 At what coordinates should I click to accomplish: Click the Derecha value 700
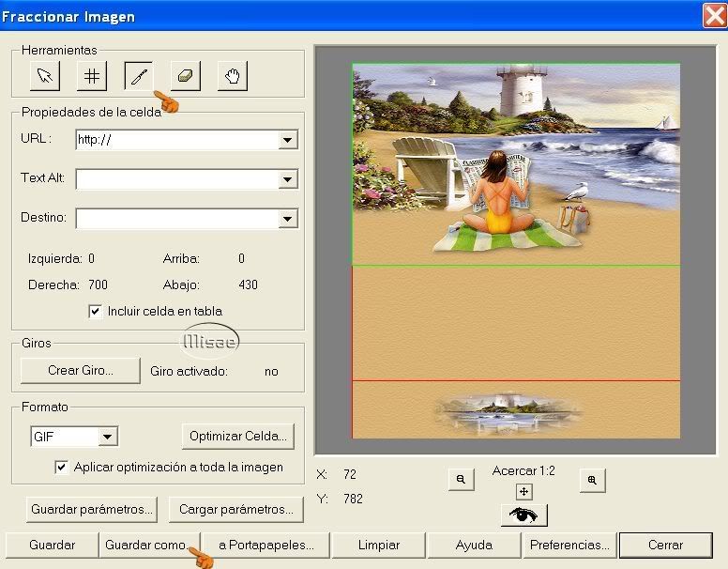point(98,284)
